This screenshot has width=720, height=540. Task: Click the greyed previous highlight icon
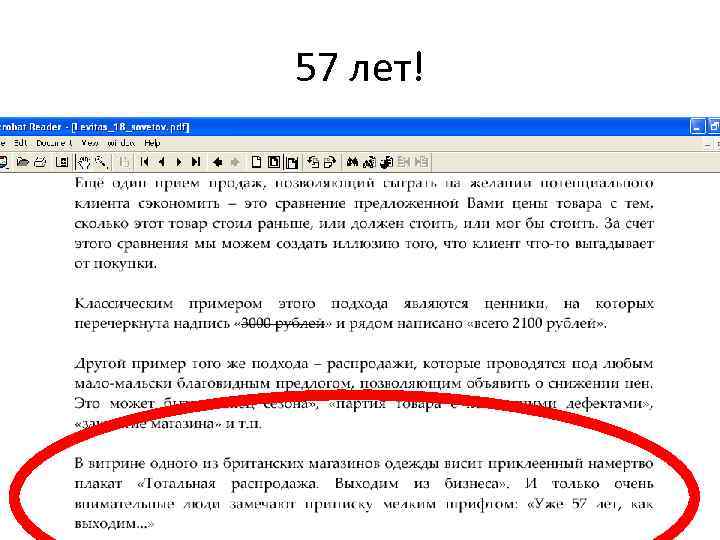404,162
